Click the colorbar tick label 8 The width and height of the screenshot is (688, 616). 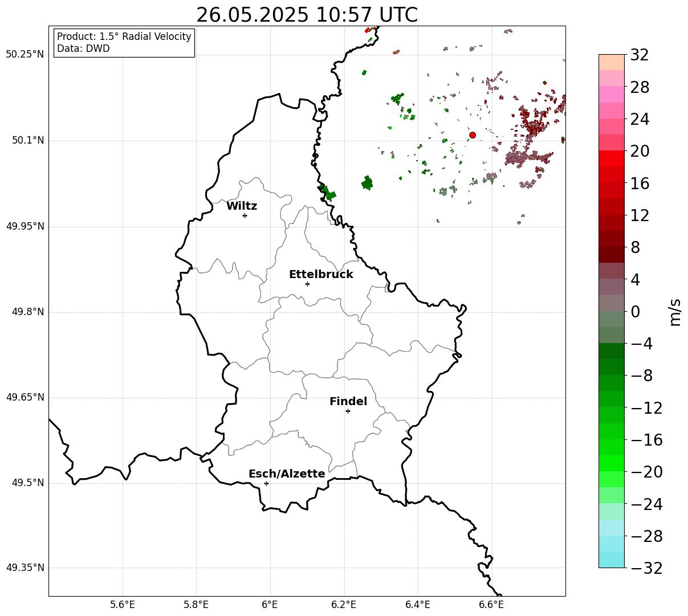click(635, 248)
